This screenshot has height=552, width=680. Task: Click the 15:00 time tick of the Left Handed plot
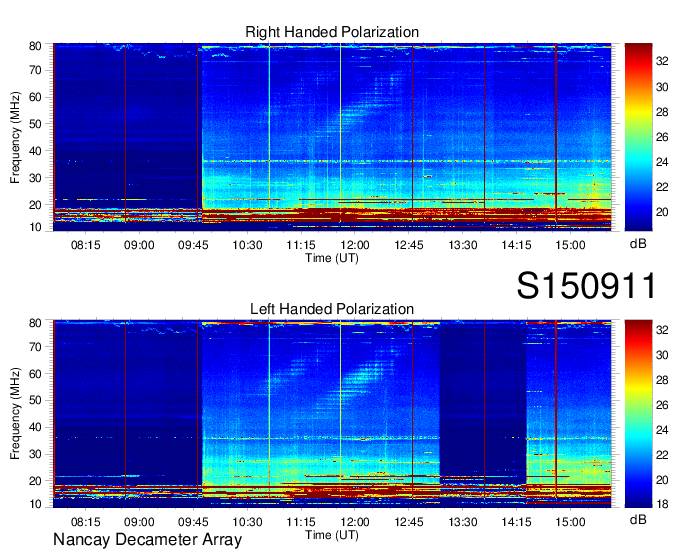[570, 522]
